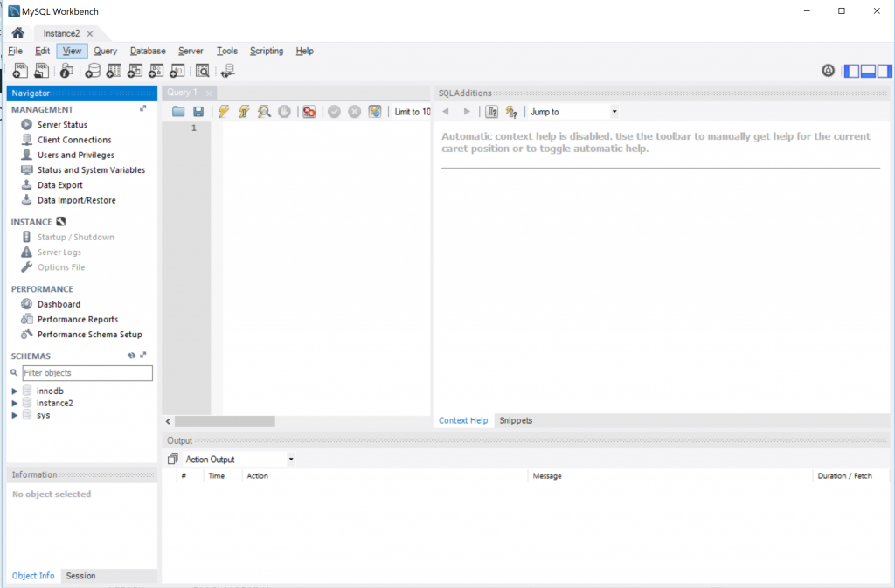Screen dimensions: 895x588
Task: Go forward in SQL Additions help
Action: tap(467, 112)
